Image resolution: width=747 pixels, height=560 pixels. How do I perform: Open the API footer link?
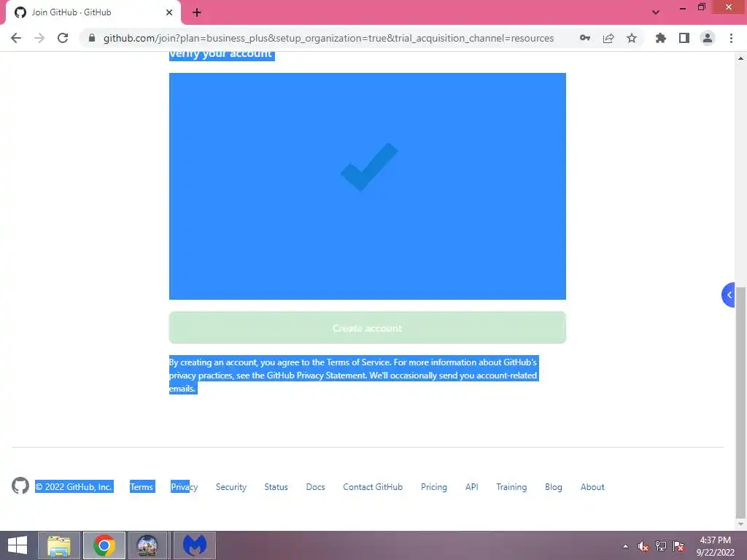472,486
